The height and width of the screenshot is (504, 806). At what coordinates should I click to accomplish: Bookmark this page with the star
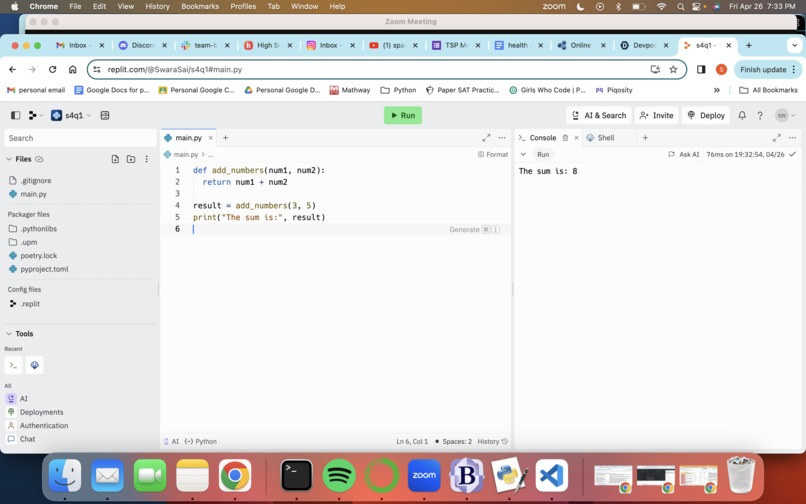pyautogui.click(x=673, y=69)
